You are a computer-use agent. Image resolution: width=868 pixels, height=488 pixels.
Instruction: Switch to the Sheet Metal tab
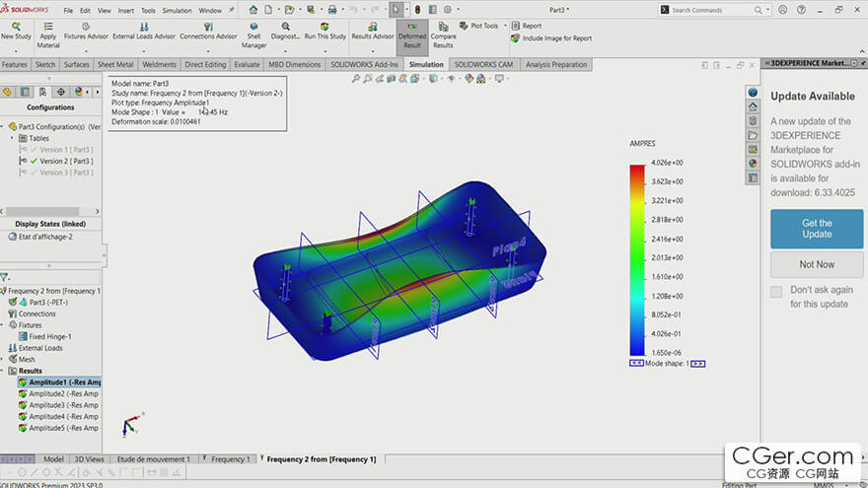[x=114, y=64]
